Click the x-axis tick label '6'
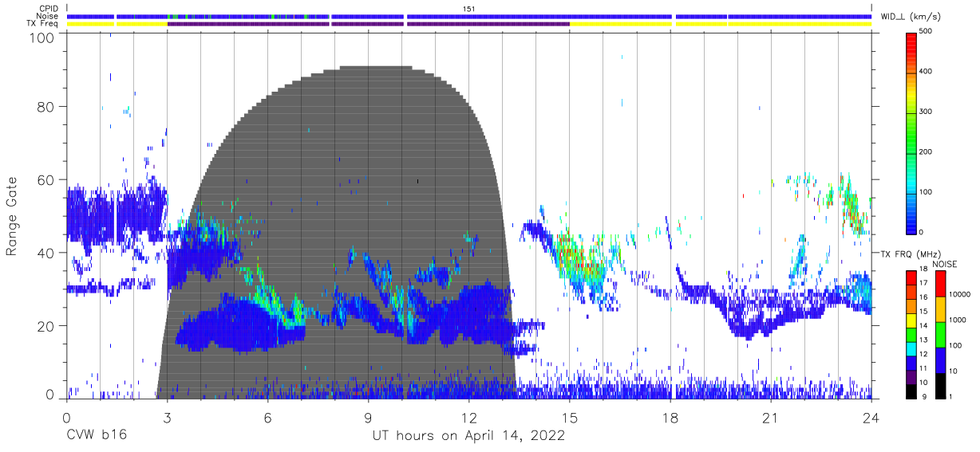This screenshot has height=452, width=980. tap(267, 418)
